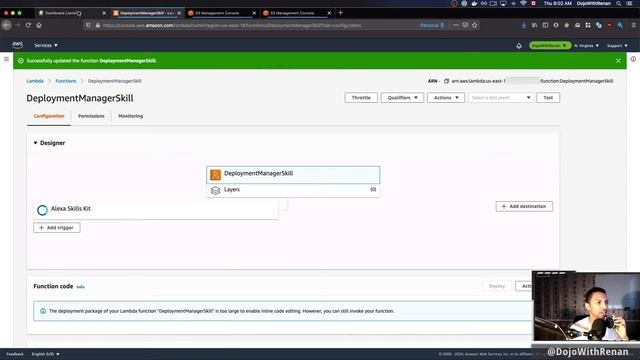640x360 pixels.
Task: Click the Layers stack icon
Action: coord(215,190)
